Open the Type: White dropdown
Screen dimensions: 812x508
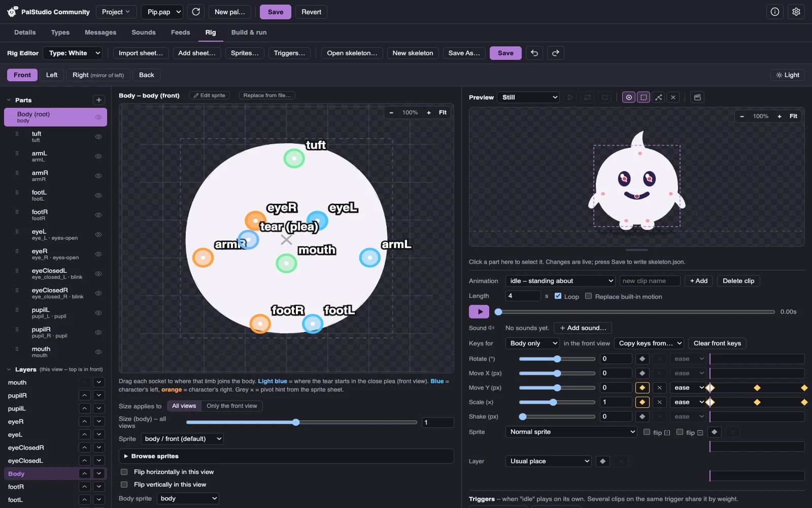(x=73, y=53)
